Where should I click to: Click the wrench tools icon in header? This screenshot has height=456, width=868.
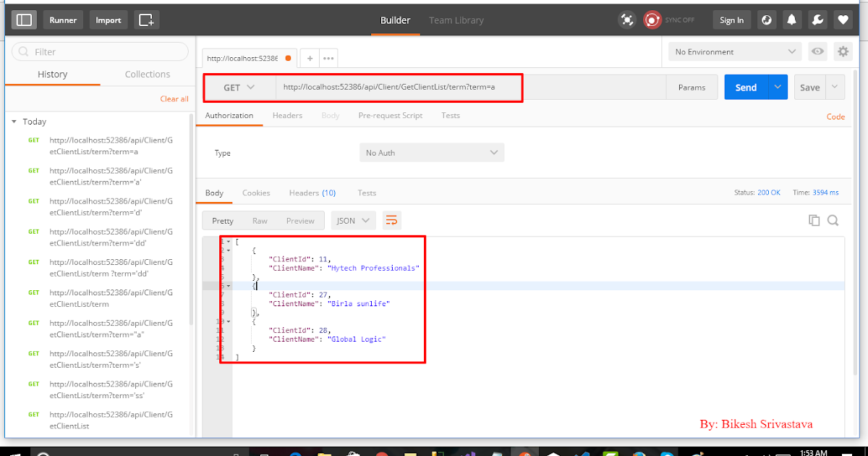[817, 20]
